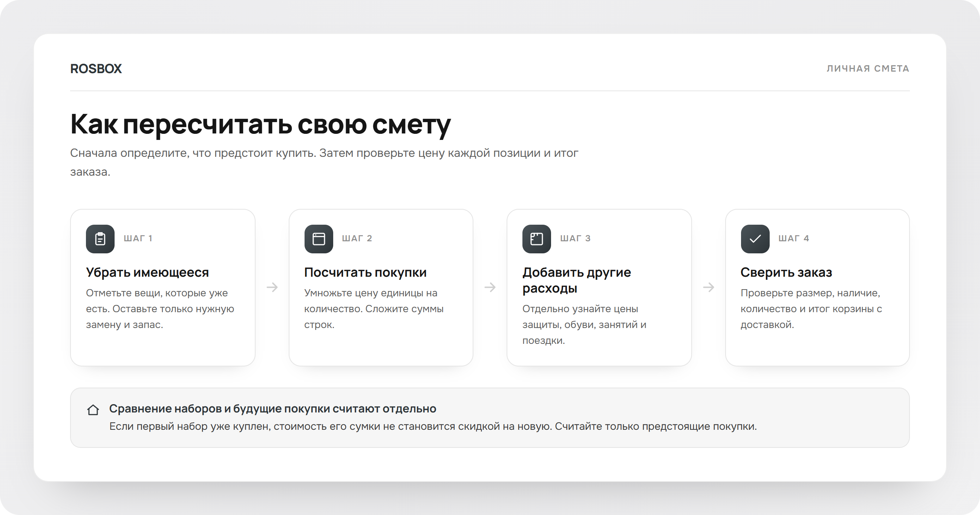Click the note text starting Если первый набор уже куплен
980x515 pixels.
(x=433, y=426)
